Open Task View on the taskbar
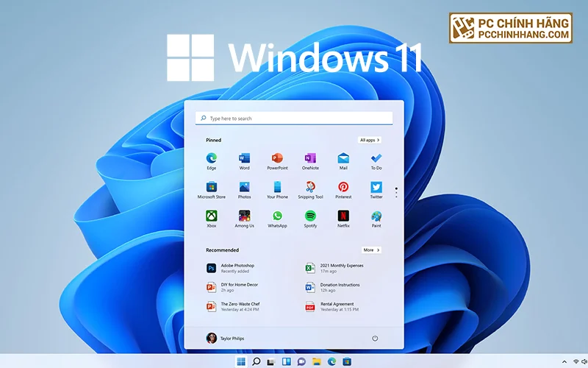 271,361
